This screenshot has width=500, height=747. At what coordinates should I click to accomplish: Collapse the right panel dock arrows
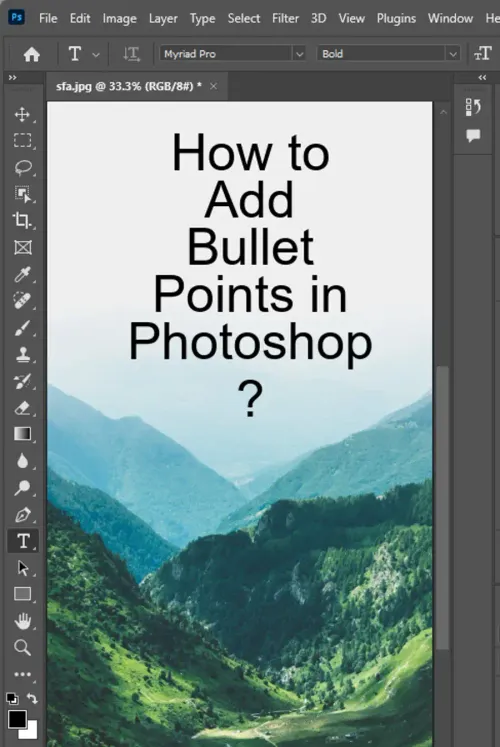(x=482, y=77)
